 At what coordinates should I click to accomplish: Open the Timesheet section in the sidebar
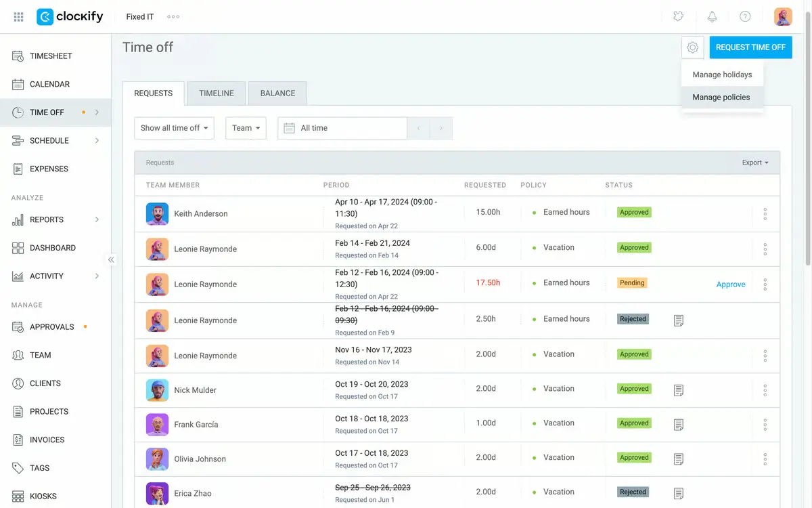point(51,56)
